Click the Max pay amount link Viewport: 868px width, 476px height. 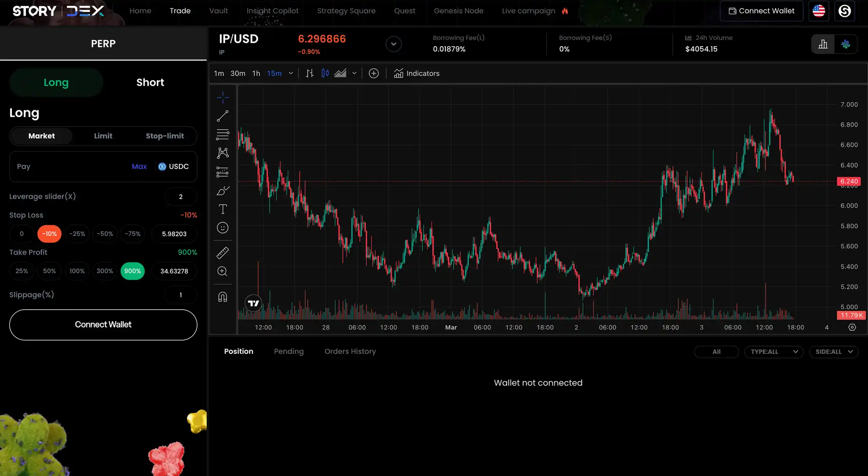coord(139,166)
